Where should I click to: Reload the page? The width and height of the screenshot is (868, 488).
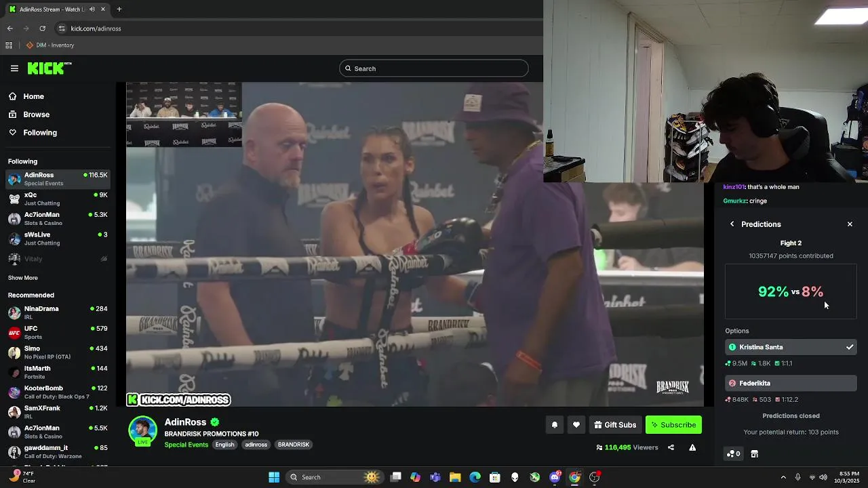tap(43, 28)
